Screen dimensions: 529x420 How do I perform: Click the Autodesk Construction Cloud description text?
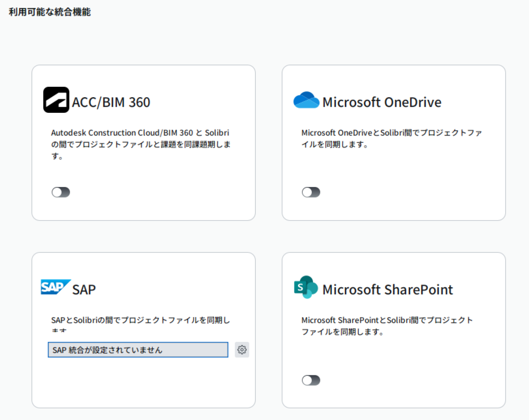[x=140, y=144]
